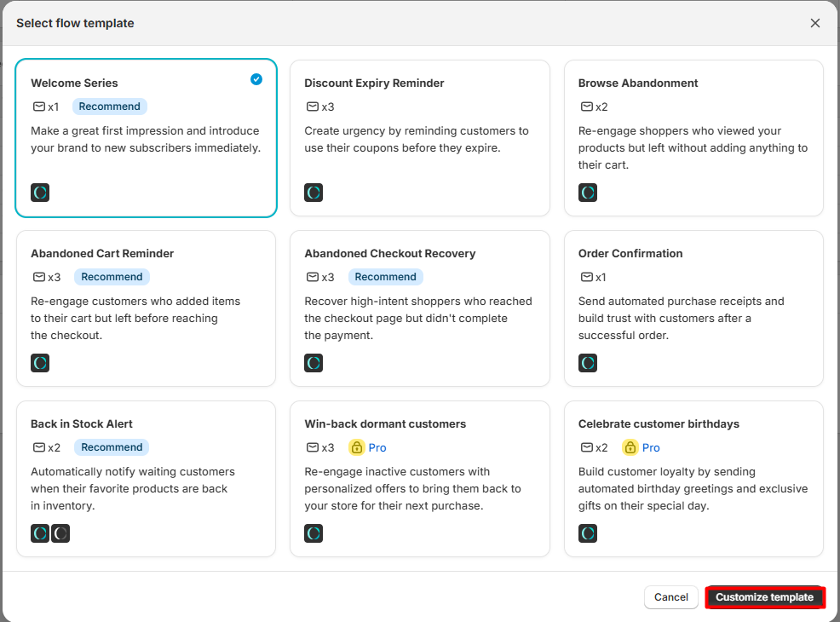Click the 'Build customer loyalty' description text
The height and width of the screenshot is (622, 840).
click(693, 488)
